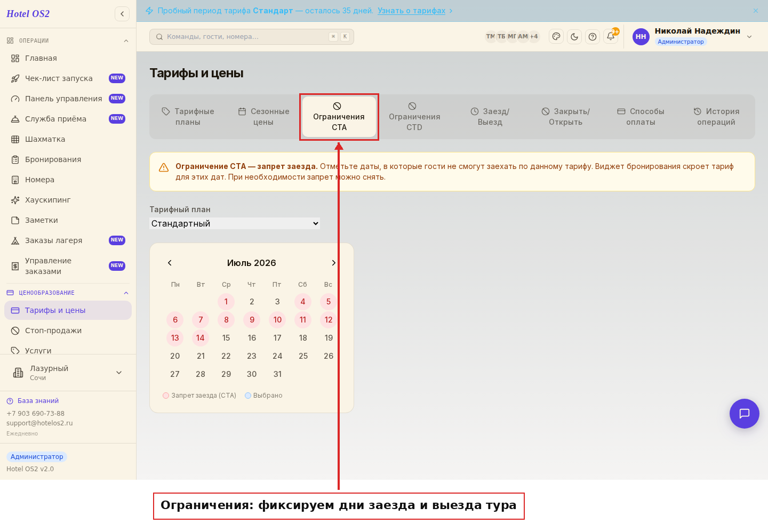Select July 27 in calendar
The height and width of the screenshot is (532, 768).
pyautogui.click(x=175, y=374)
